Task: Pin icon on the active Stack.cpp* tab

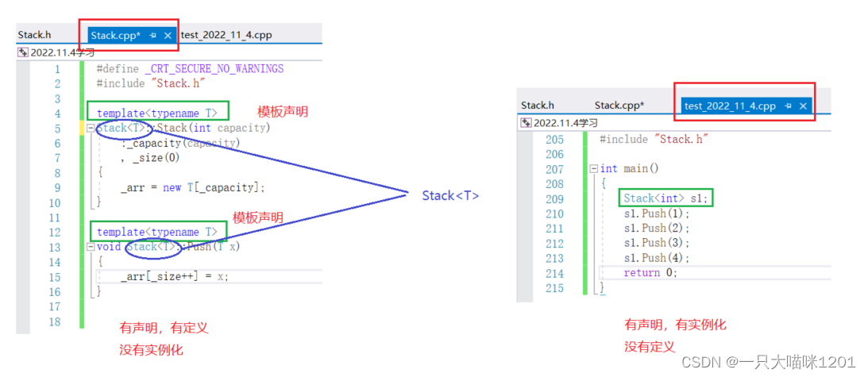Action: click(x=153, y=36)
